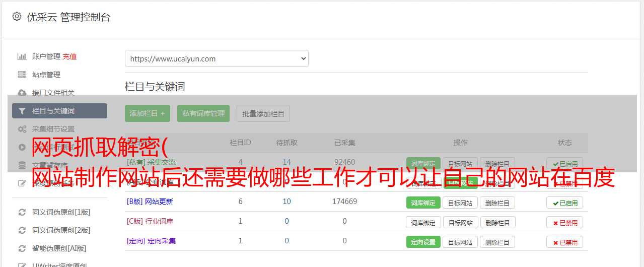This screenshot has height=267, width=644.
Task: Open 智能伪原创[AI版] in the sidebar
Action: (59, 248)
